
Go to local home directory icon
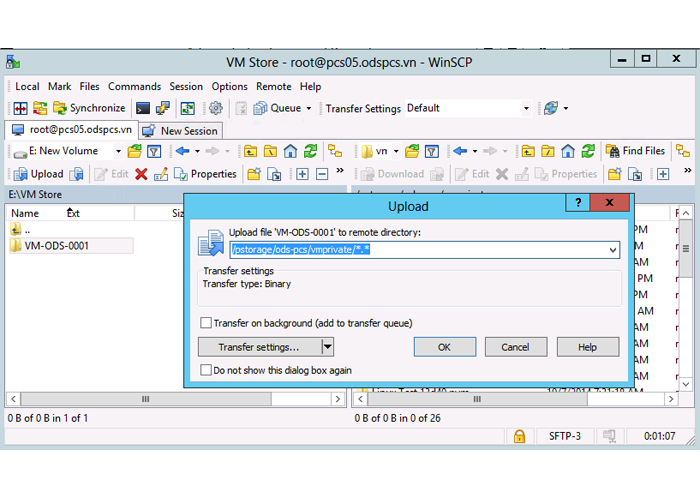290,151
